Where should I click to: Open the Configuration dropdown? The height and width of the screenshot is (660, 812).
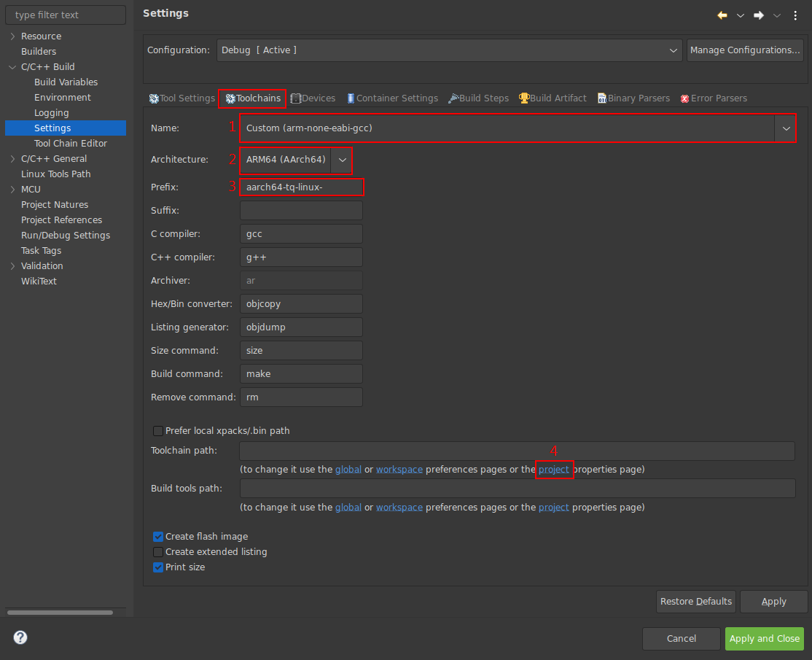(449, 50)
